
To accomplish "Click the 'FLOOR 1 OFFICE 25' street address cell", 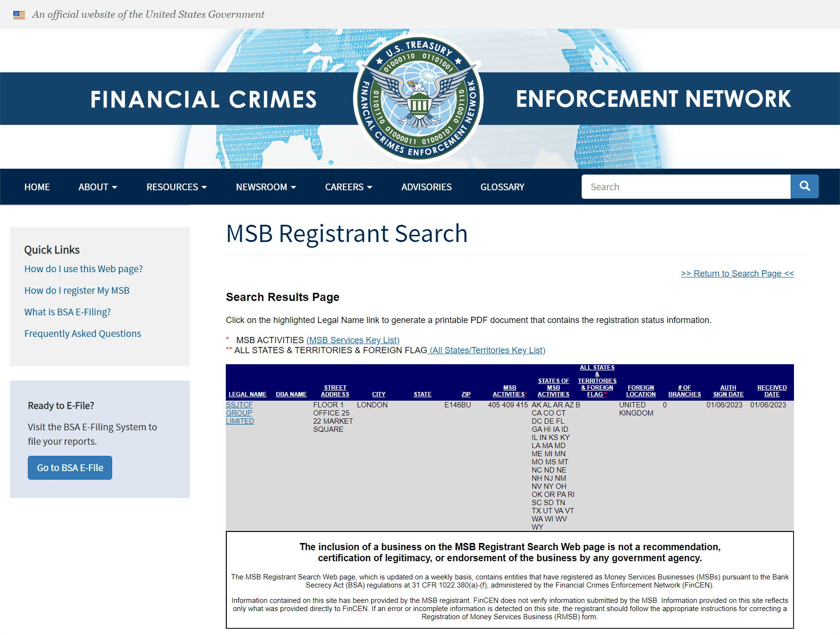I will click(333, 417).
